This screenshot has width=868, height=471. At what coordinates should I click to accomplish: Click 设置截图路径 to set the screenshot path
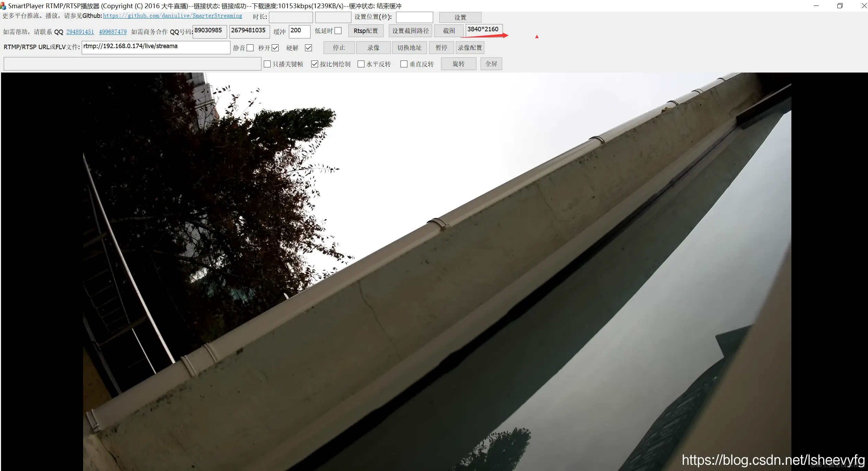[410, 31]
